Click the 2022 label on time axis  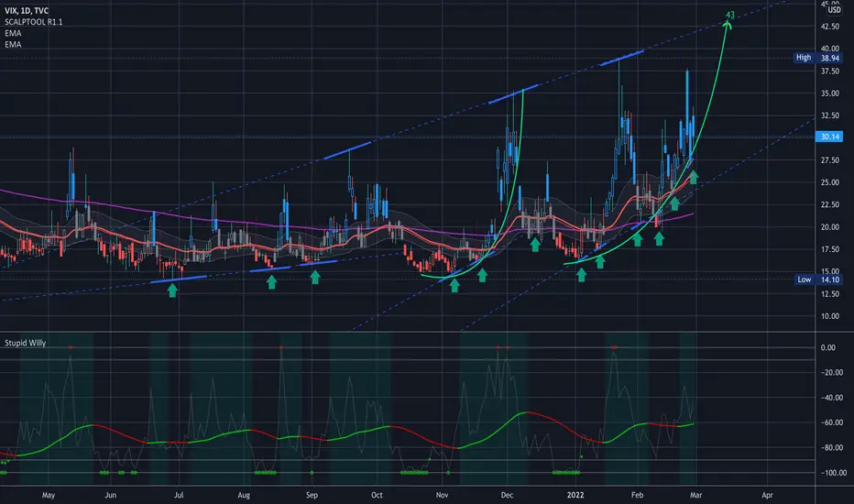pyautogui.click(x=575, y=495)
